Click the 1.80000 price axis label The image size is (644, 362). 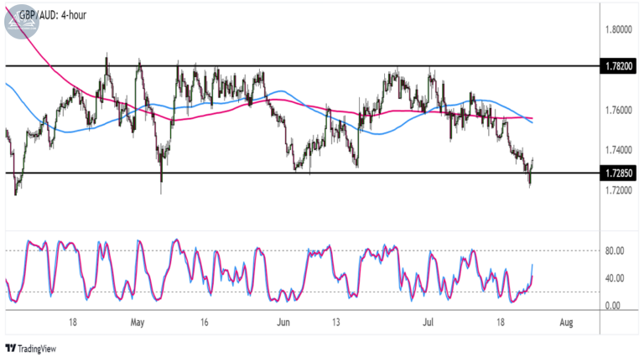click(x=619, y=29)
